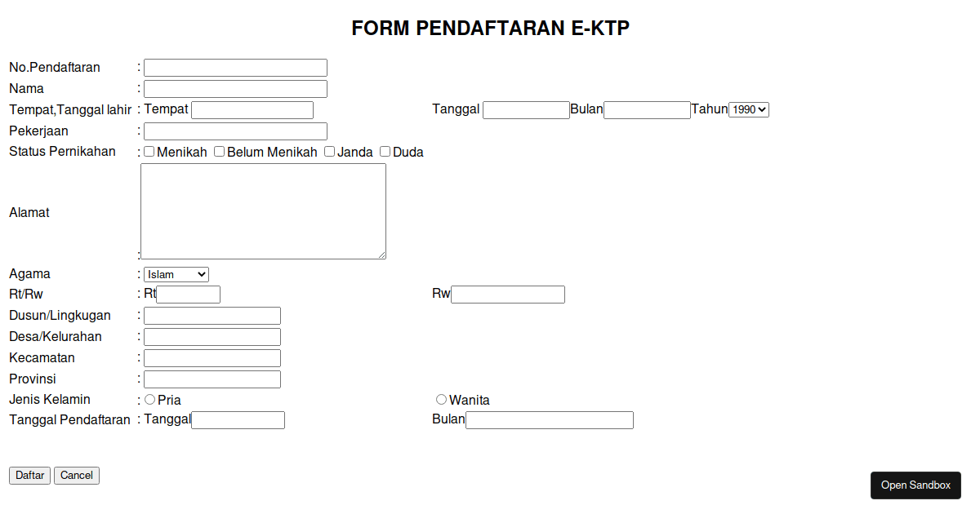The image size is (980, 514).
Task: Click the Cancel button
Action: tap(76, 475)
